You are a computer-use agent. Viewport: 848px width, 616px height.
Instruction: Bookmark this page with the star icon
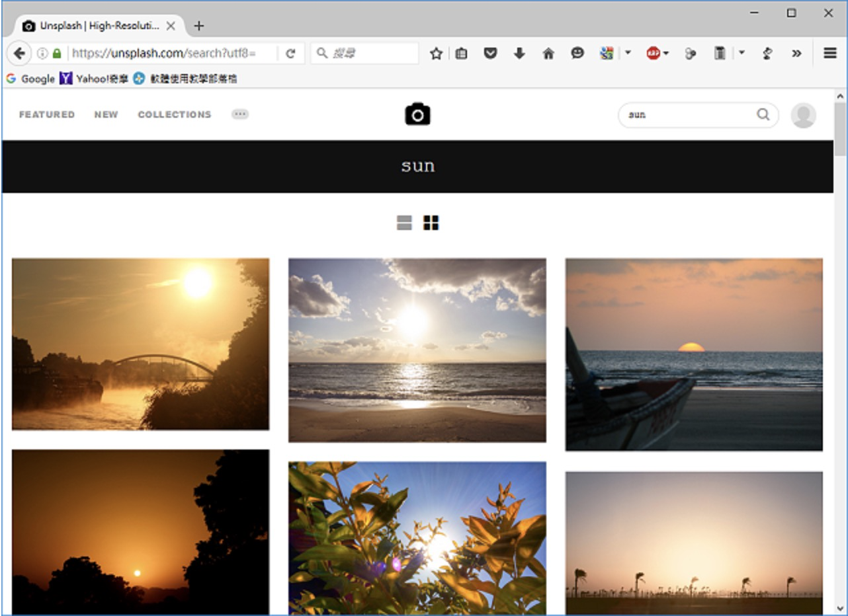(436, 54)
